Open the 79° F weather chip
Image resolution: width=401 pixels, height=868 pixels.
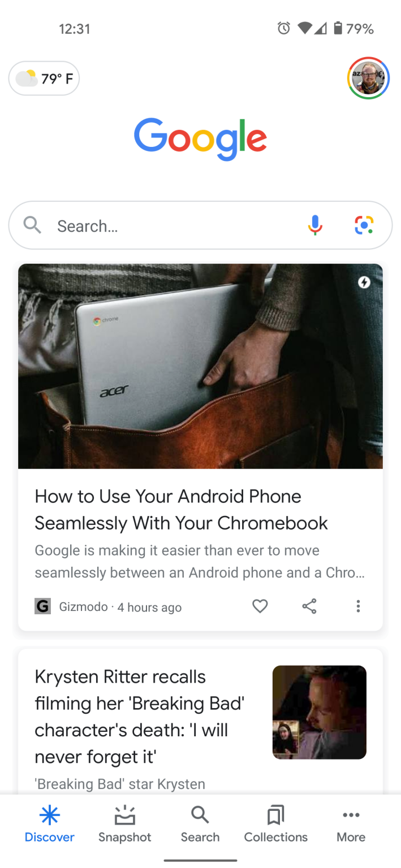click(x=44, y=79)
